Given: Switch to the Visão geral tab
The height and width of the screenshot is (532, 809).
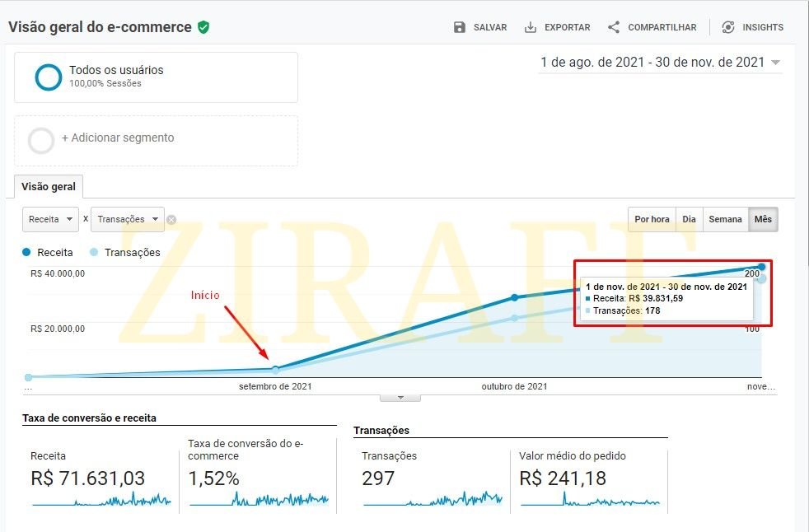Looking at the screenshot, I should (48, 187).
